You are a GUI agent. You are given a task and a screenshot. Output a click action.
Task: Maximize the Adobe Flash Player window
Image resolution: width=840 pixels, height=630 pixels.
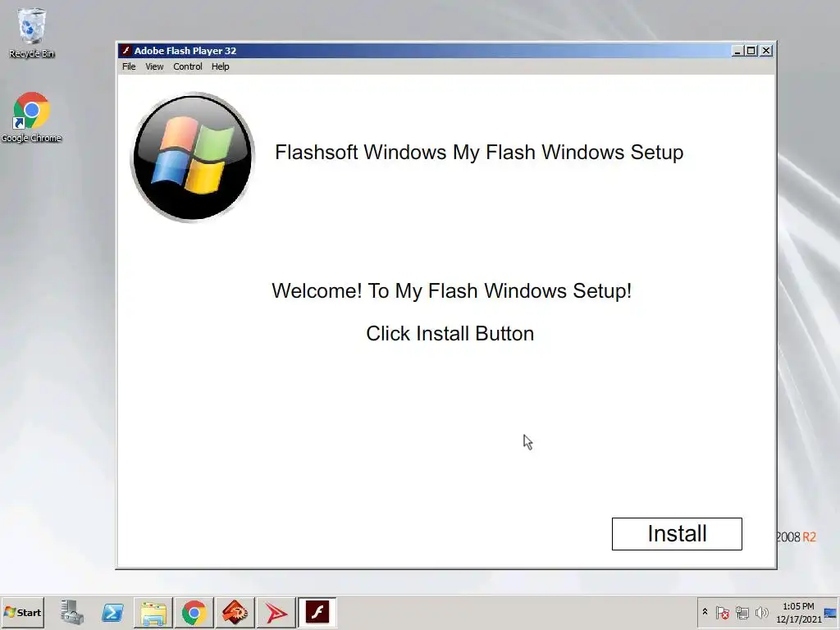click(x=751, y=50)
